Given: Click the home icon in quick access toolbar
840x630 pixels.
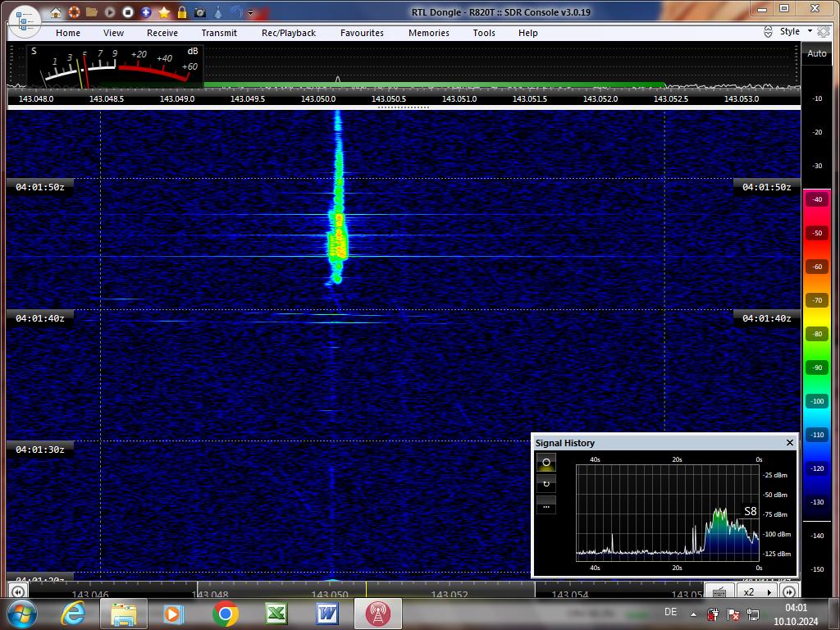Looking at the screenshot, I should [x=56, y=12].
